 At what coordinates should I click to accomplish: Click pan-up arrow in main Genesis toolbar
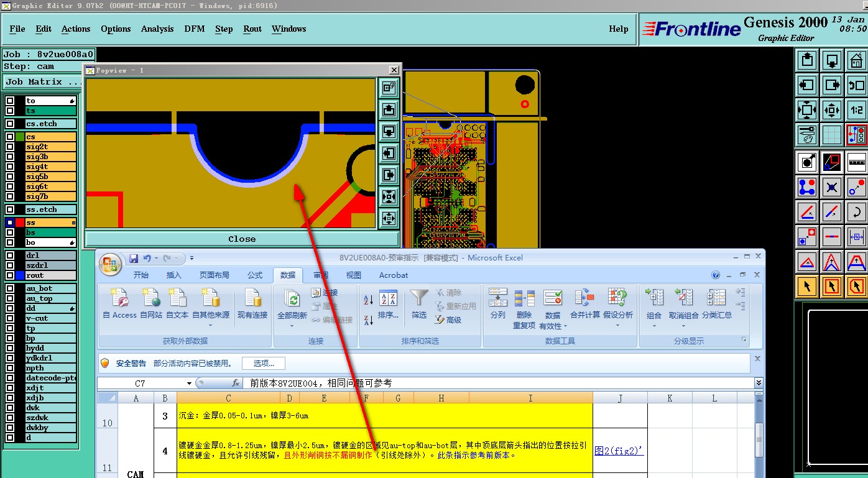tap(807, 60)
